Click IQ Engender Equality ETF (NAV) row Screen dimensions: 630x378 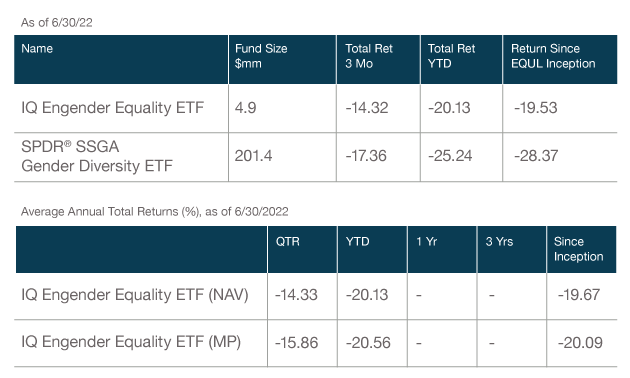tap(315, 296)
